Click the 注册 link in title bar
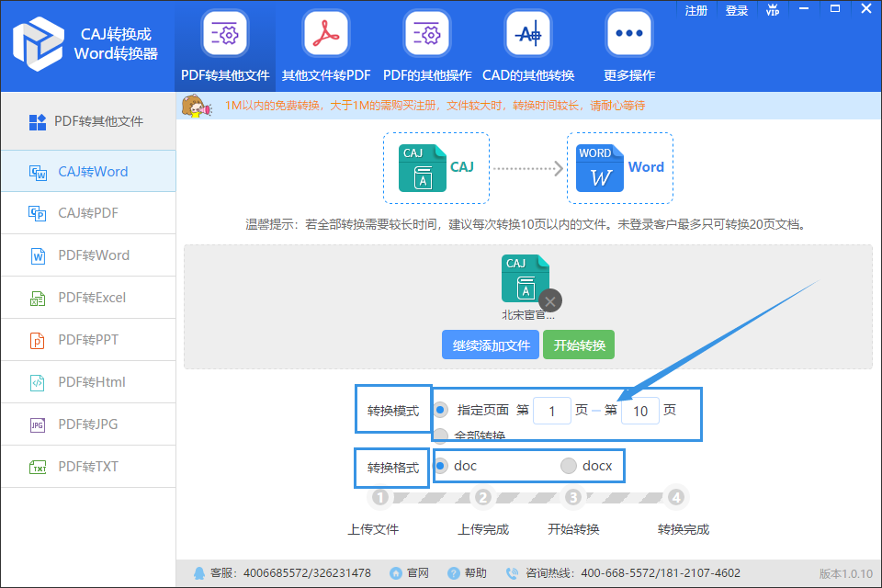This screenshot has height=588, width=882. coord(695,11)
